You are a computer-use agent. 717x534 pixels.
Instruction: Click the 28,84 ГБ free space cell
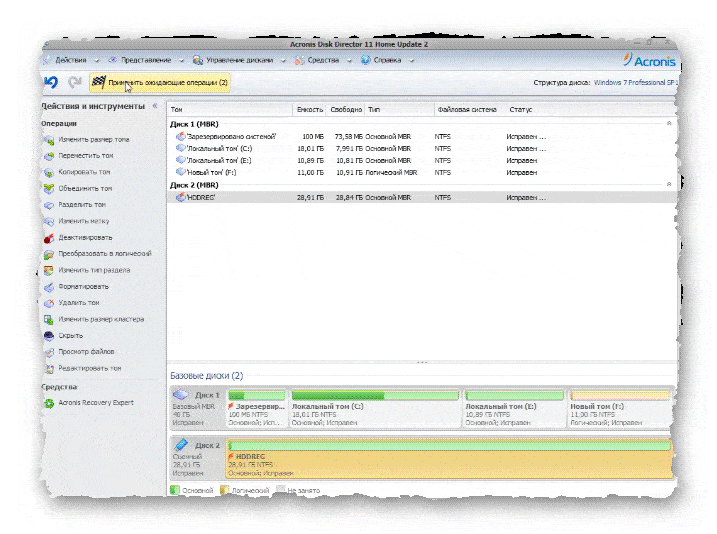coord(349,198)
